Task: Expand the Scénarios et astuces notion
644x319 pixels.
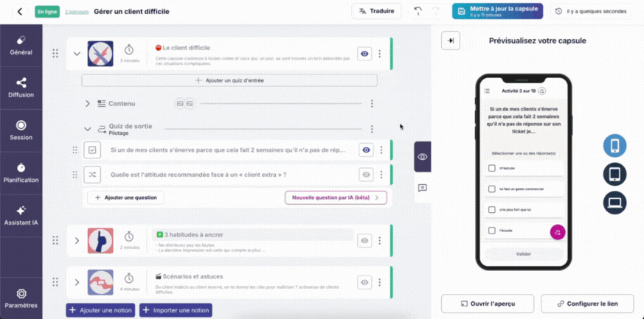Action: [77, 282]
